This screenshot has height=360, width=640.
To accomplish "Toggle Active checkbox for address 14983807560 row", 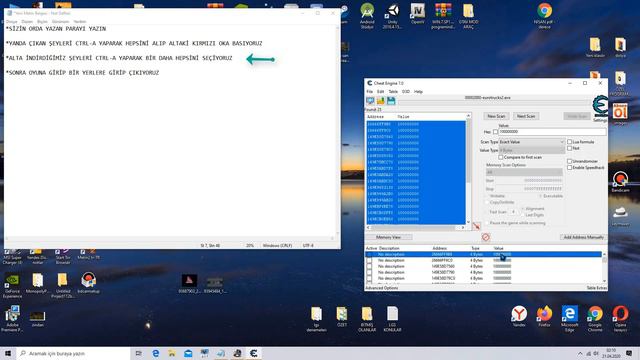I will coord(369,266).
